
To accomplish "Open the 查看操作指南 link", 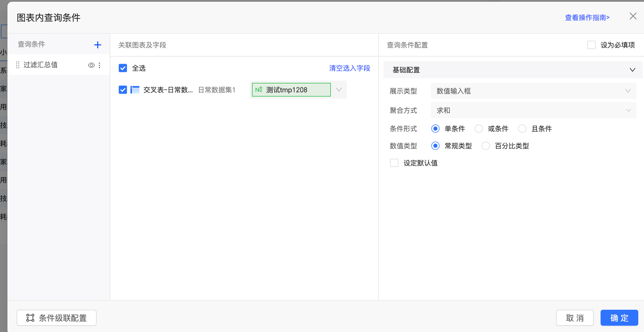I will [587, 18].
